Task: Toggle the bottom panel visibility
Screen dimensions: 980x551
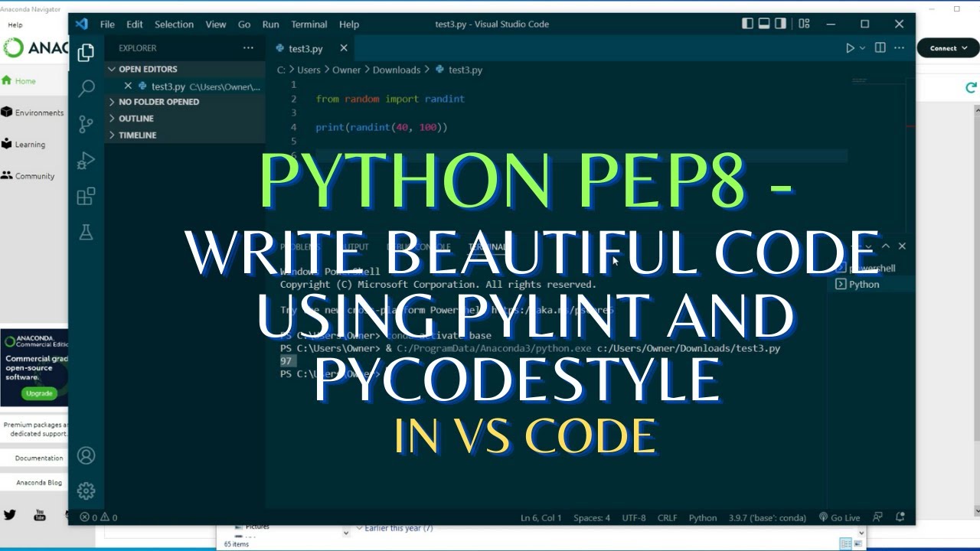Action: point(764,24)
